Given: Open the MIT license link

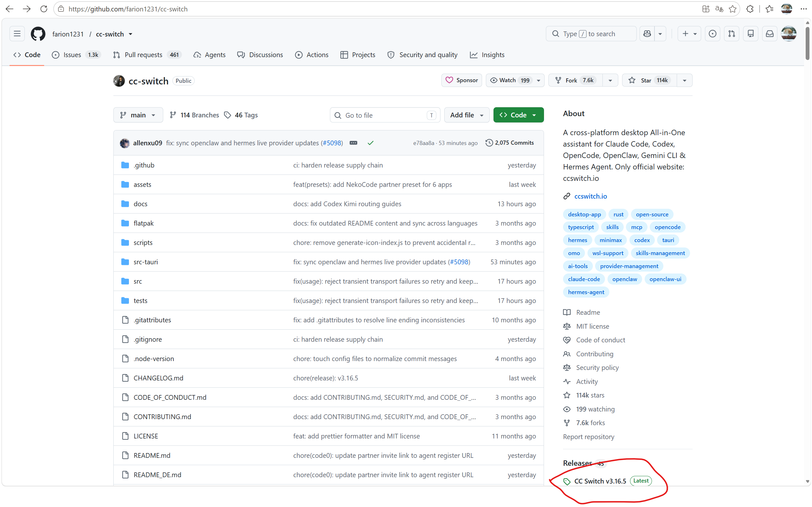Looking at the screenshot, I should (x=593, y=326).
